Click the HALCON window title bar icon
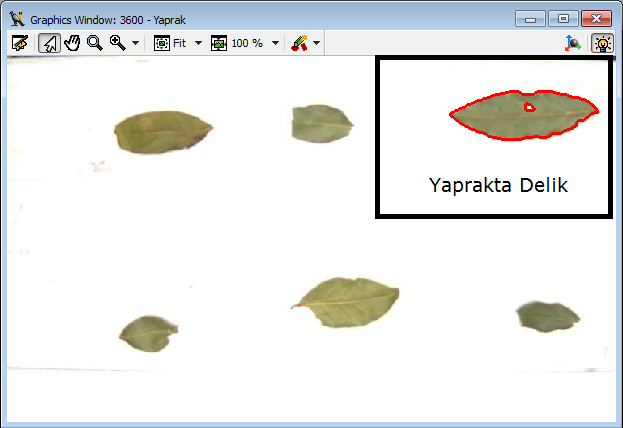Viewport: 623px width, 428px height. [x=17, y=19]
